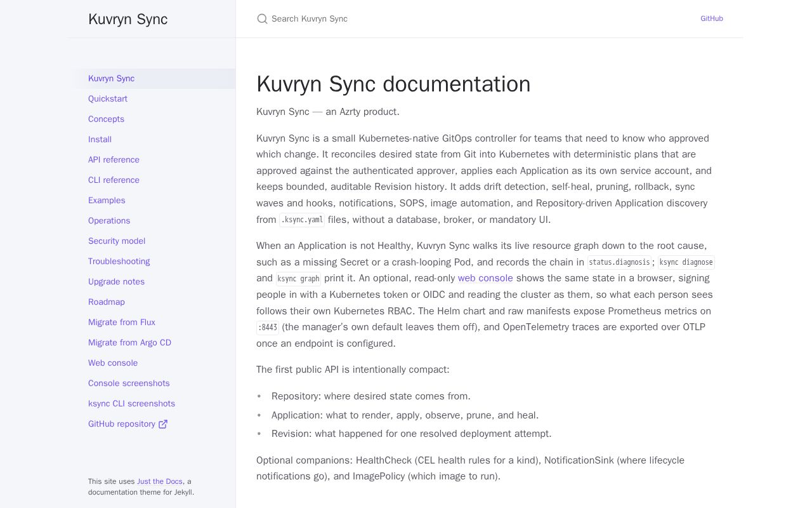The height and width of the screenshot is (508, 812).
Task: Click the external link icon beside GitHub repository
Action: click(163, 424)
